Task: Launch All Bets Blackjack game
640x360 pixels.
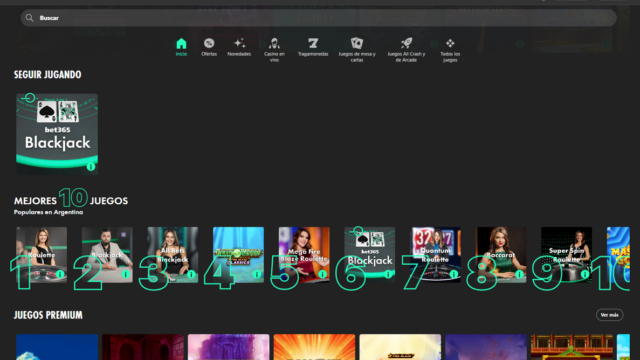Action: [173, 255]
